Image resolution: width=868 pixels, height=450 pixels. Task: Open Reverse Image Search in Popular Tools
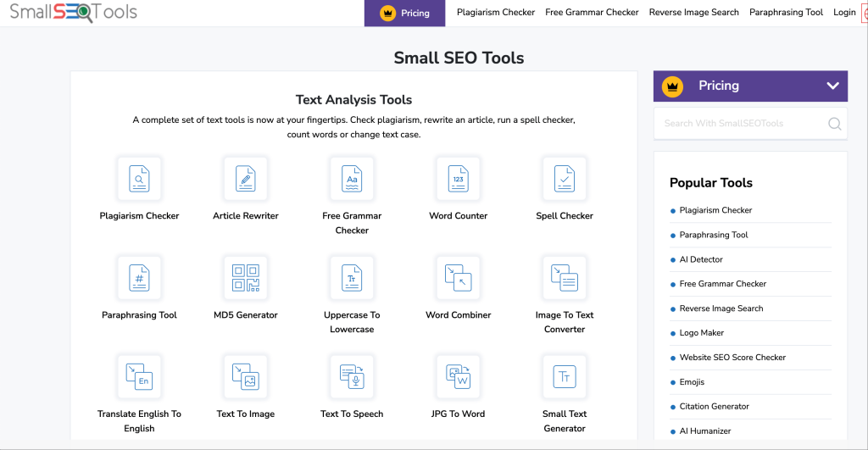pos(721,308)
